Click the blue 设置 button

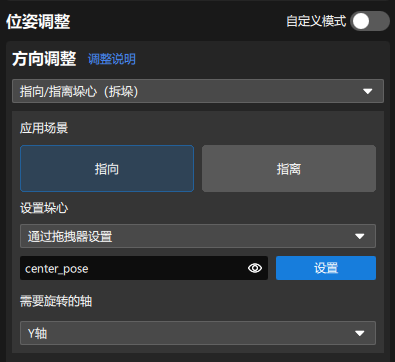326,268
